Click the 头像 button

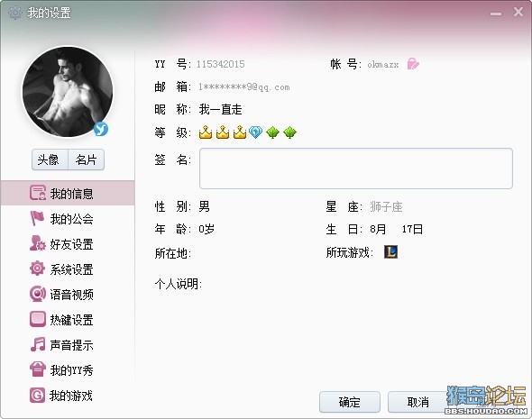tap(50, 159)
